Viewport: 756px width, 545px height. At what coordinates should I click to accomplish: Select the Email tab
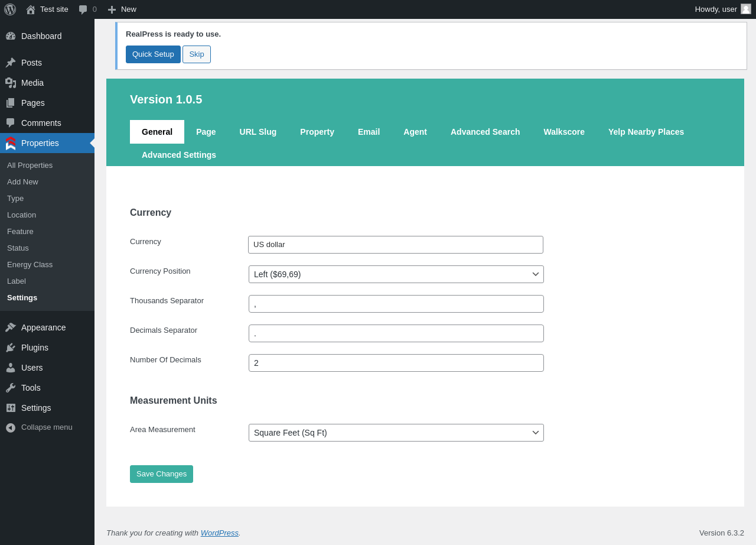(369, 132)
